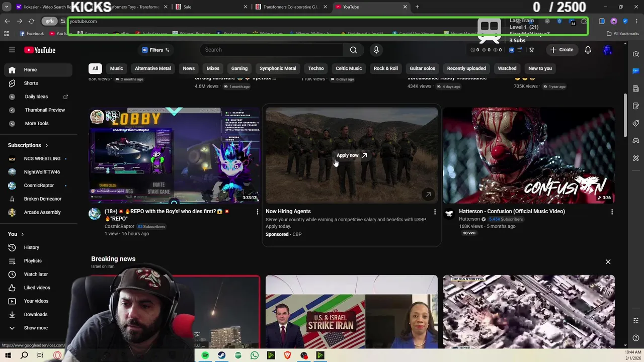Select the Rock & Roll chip

386,68
